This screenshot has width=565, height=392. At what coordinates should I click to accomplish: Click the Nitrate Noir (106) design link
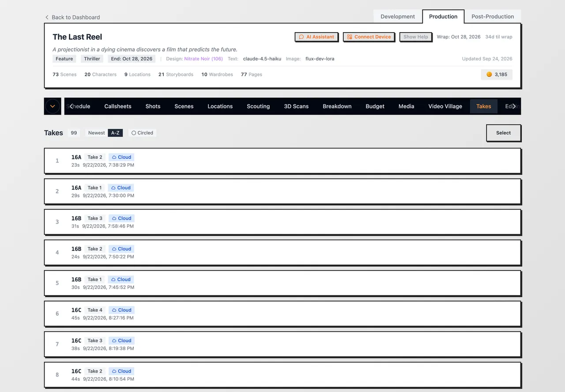point(203,59)
